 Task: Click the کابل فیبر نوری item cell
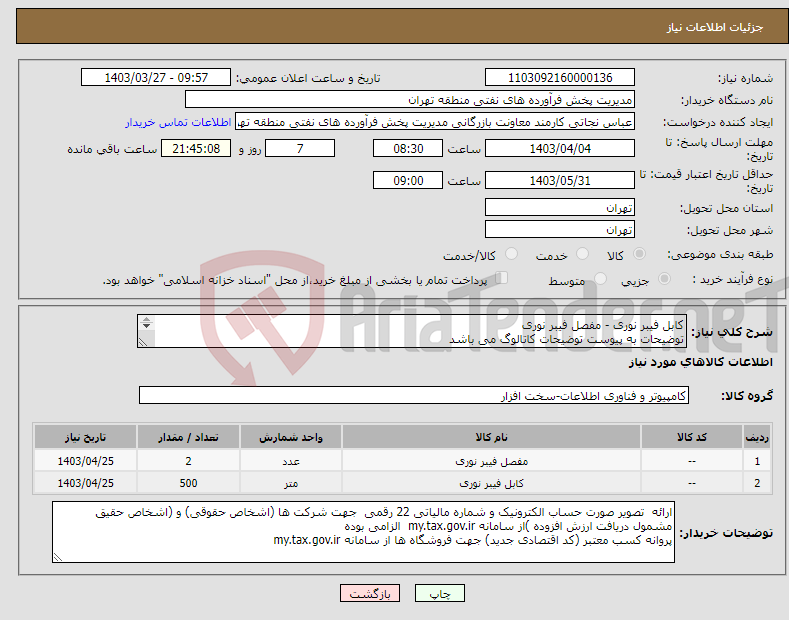tap(491, 483)
